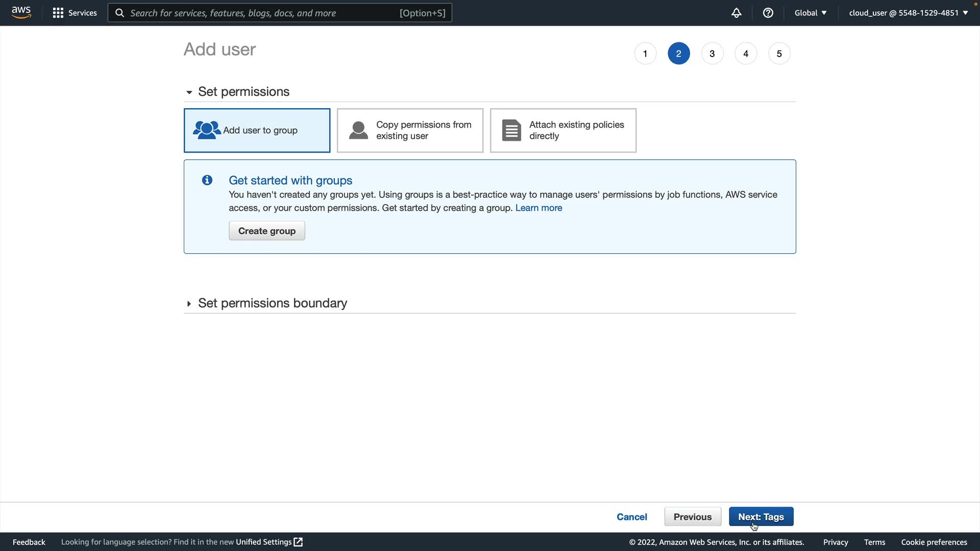The width and height of the screenshot is (980, 551).
Task: Open the Learn more link
Action: tap(538, 208)
